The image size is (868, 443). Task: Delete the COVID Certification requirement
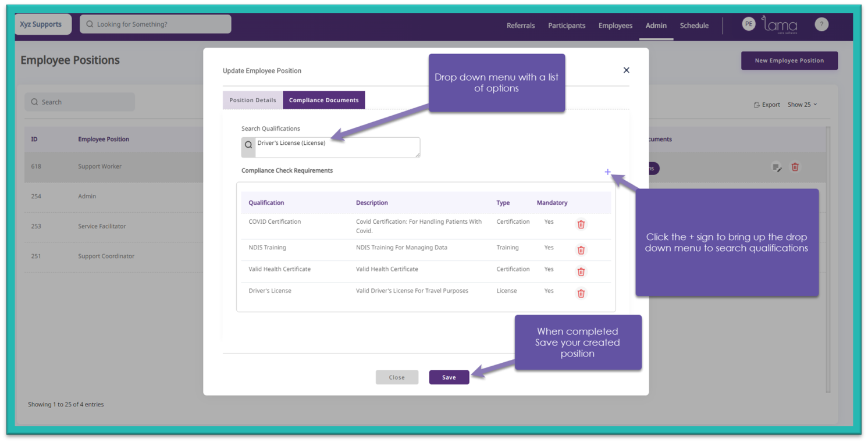(x=581, y=224)
